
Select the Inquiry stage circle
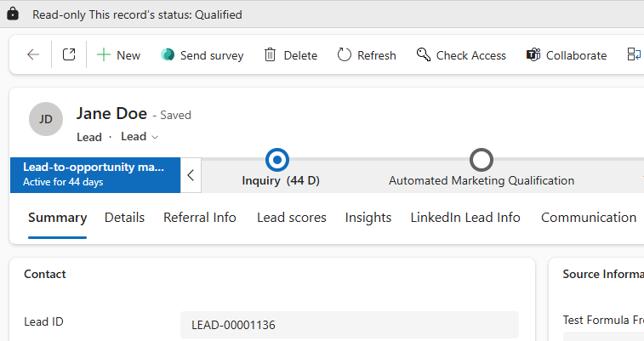click(x=277, y=159)
